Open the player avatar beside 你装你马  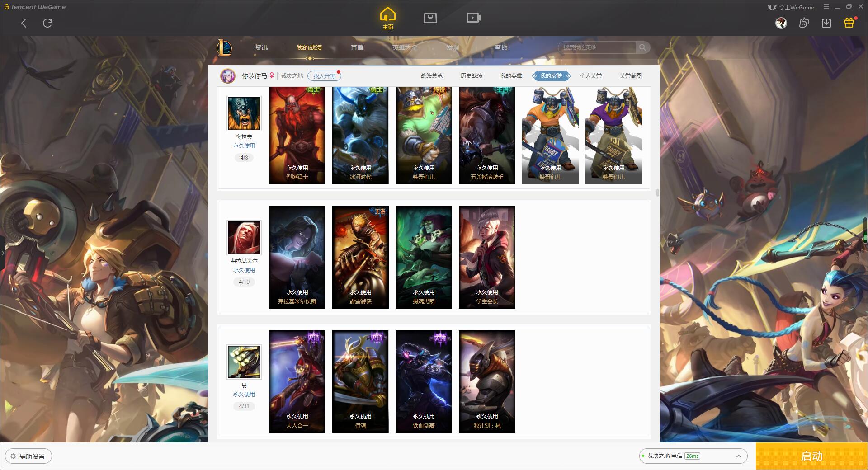tap(228, 76)
